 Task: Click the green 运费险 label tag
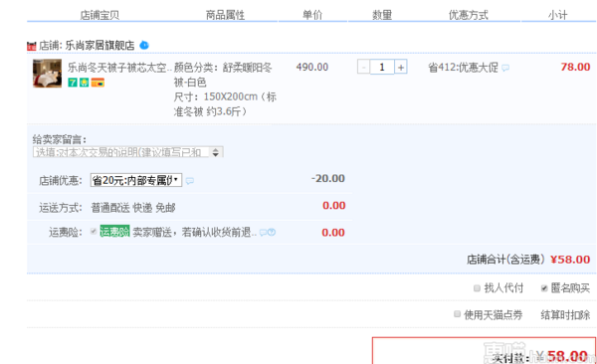click(x=114, y=231)
